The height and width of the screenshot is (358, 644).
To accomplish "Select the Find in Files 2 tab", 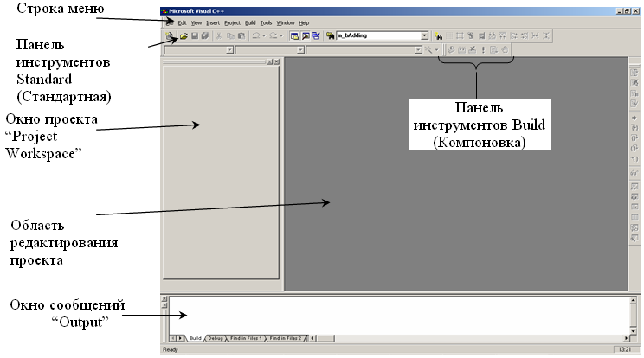I will 287,338.
